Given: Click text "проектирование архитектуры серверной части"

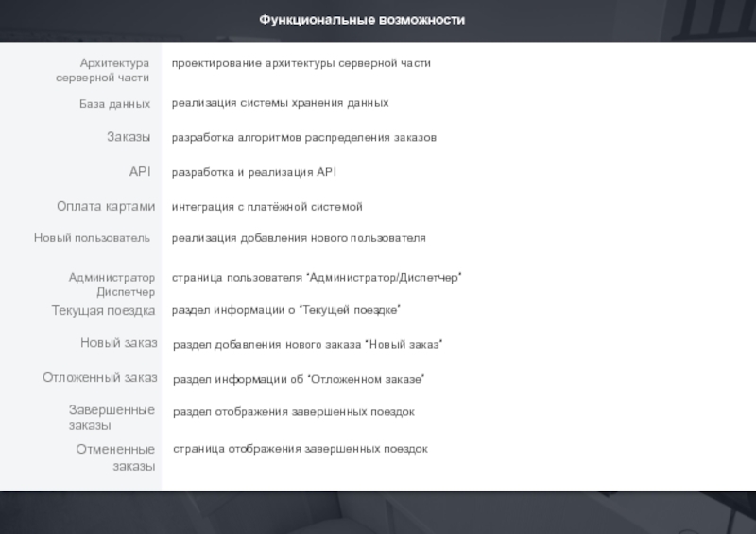Looking at the screenshot, I should [x=301, y=63].
